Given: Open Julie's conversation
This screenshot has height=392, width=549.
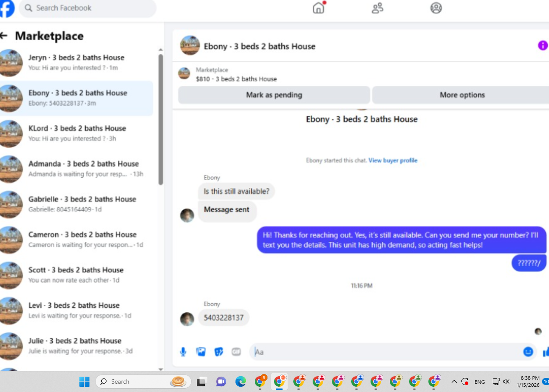Looking at the screenshot, I should coord(77,346).
